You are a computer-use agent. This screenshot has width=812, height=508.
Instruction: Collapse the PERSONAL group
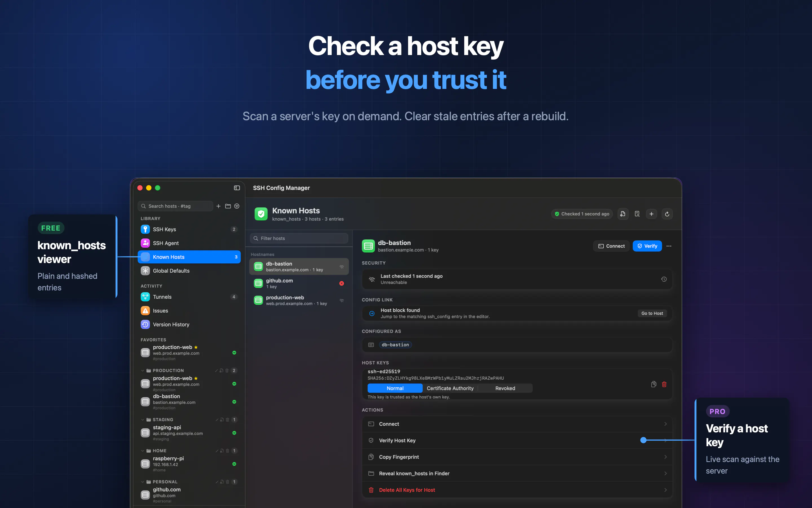[143, 482]
